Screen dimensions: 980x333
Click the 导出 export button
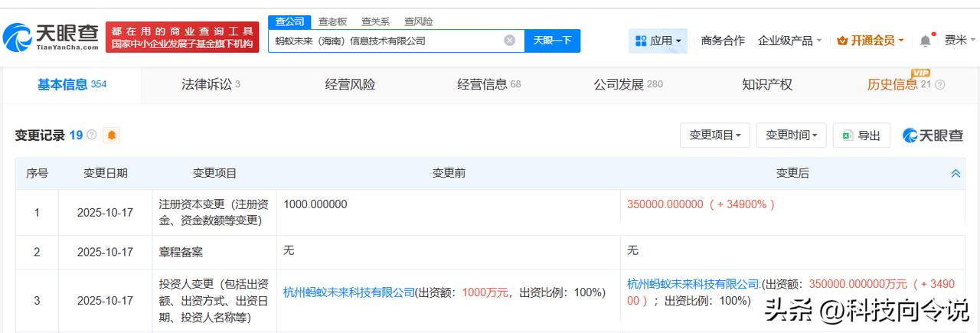click(861, 135)
